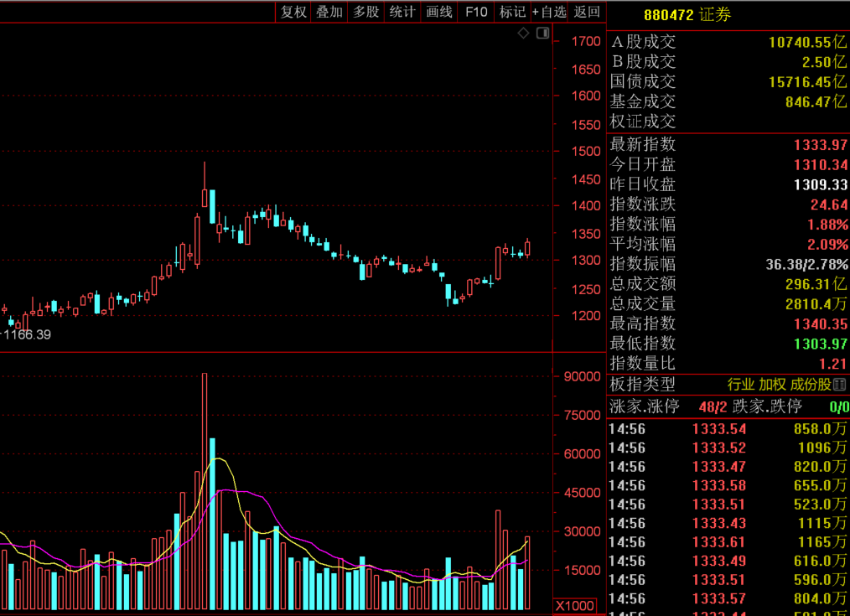The width and height of the screenshot is (850, 616).
Task: Open the 复权 adjustment option
Action: [293, 12]
